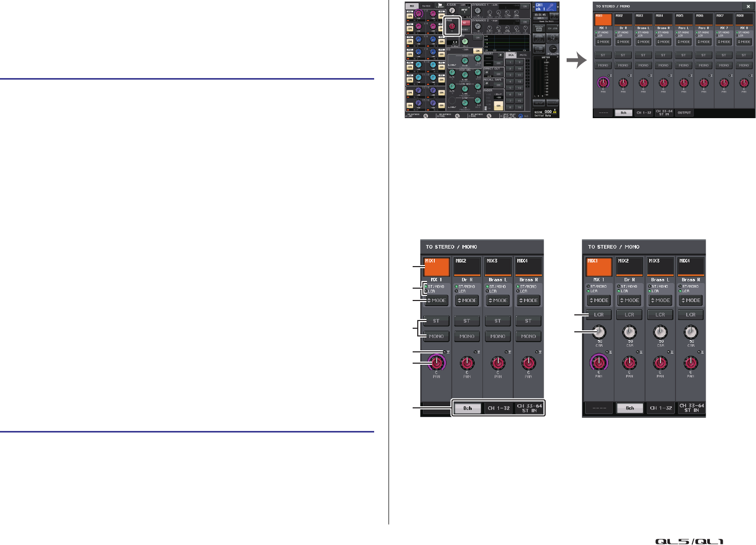Screen dimensions: 756x545
Task: Click MIX3 PAN knob in ST/MONO-mode four-channel window
Action: coord(498,363)
